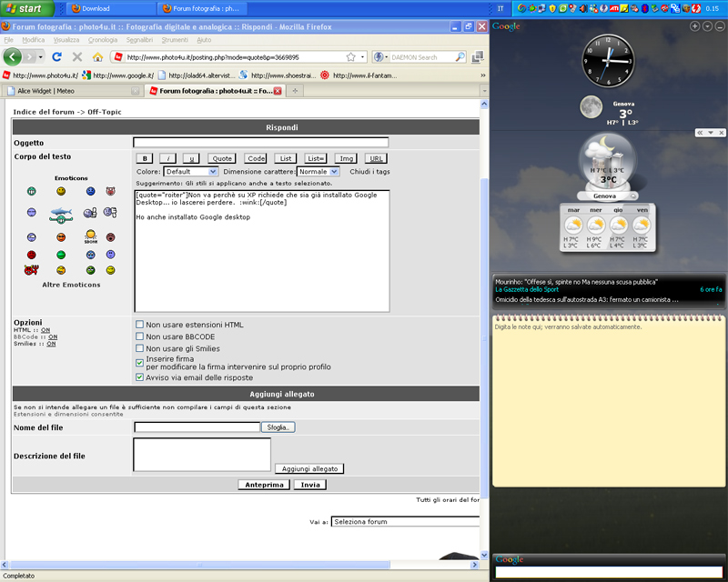Screen dimensions: 728x582
Task: Open the list all tabs dropdown
Action: pyautogui.click(x=484, y=91)
